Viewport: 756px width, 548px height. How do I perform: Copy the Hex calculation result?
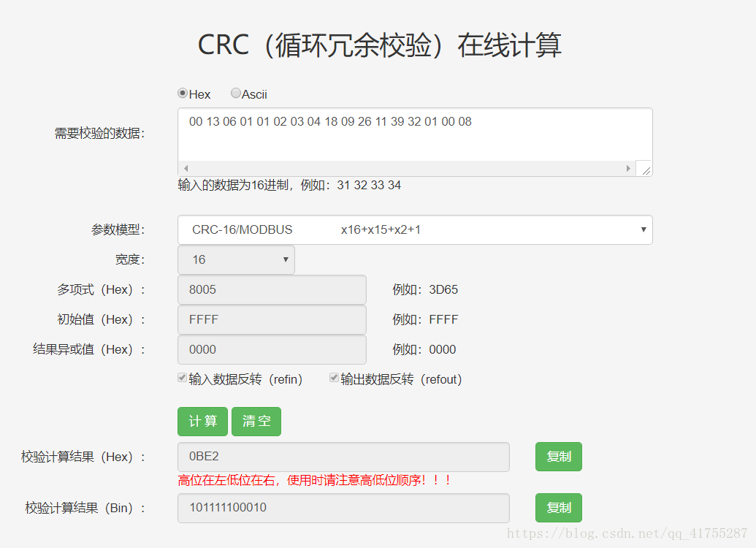click(x=558, y=457)
